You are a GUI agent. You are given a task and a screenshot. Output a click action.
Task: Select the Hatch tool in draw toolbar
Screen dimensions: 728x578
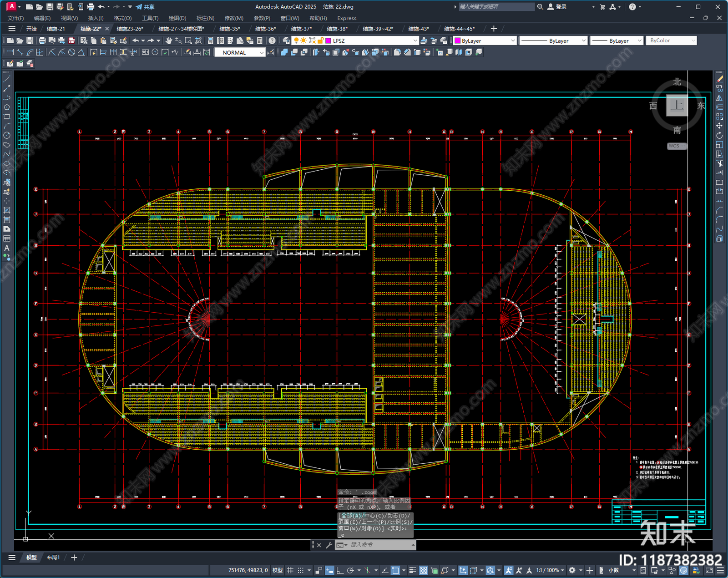7,210
